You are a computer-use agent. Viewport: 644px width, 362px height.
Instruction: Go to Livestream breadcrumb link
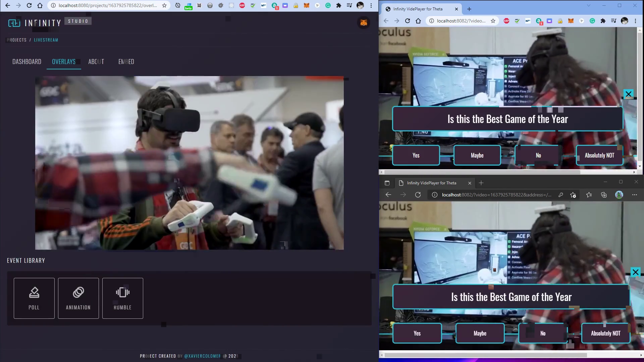tap(46, 40)
